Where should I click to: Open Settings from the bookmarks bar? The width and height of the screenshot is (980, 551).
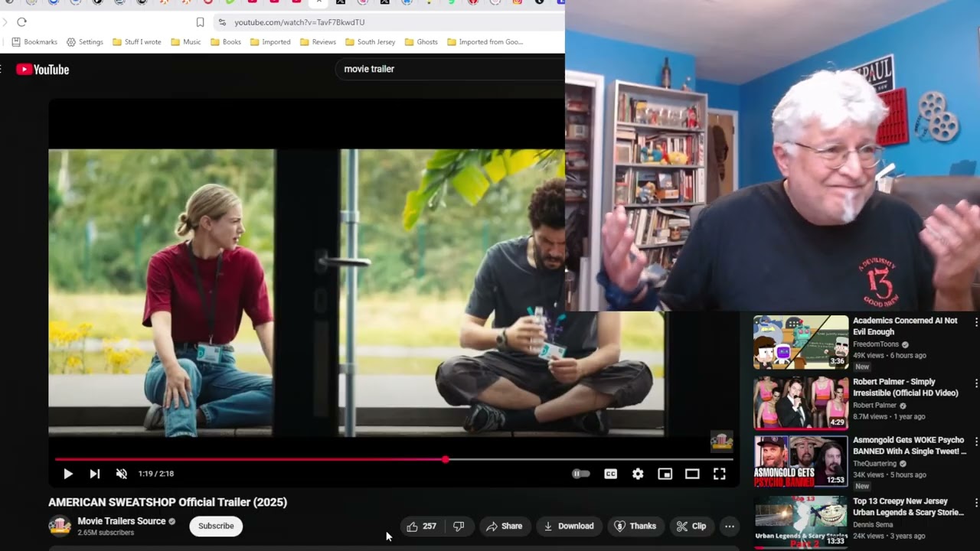pyautogui.click(x=84, y=42)
